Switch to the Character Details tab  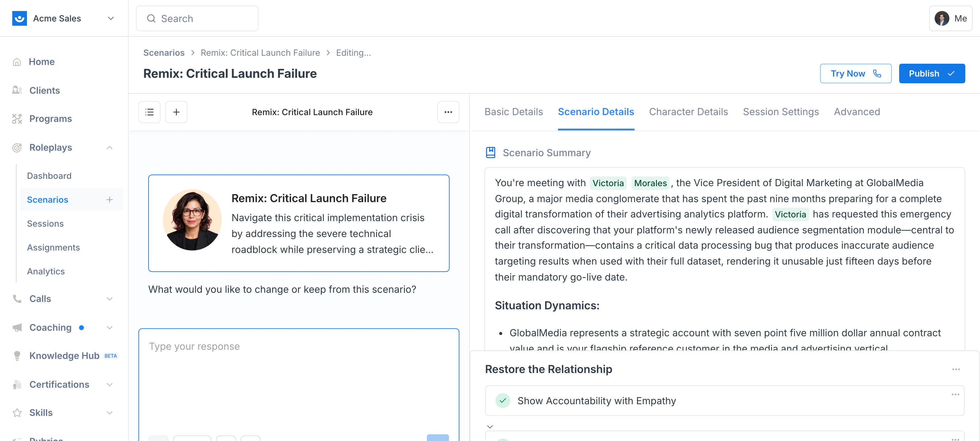pyautogui.click(x=688, y=112)
